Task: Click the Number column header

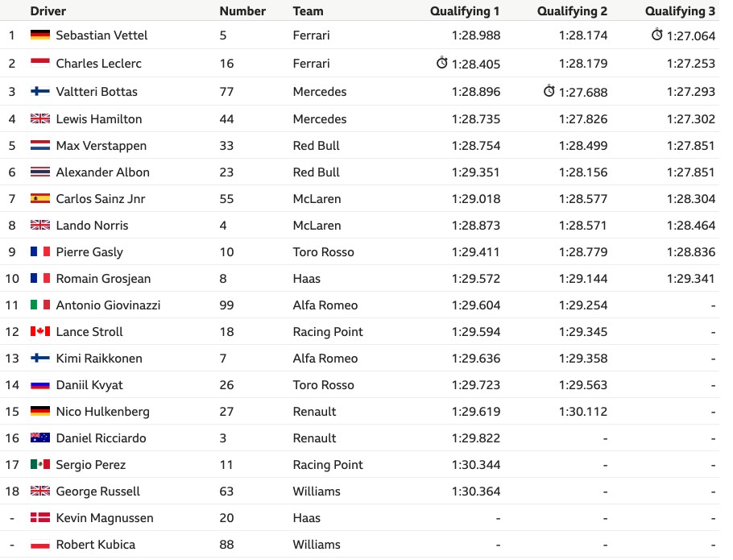Action: click(x=242, y=11)
